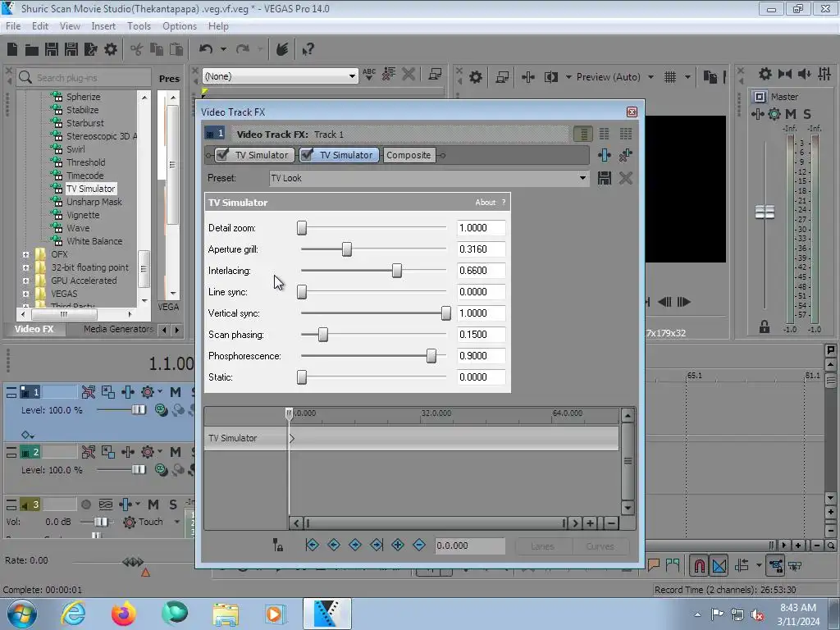The width and height of the screenshot is (840, 630).
Task: Click the Split Screen View icon in the preview
Action: 551,77
